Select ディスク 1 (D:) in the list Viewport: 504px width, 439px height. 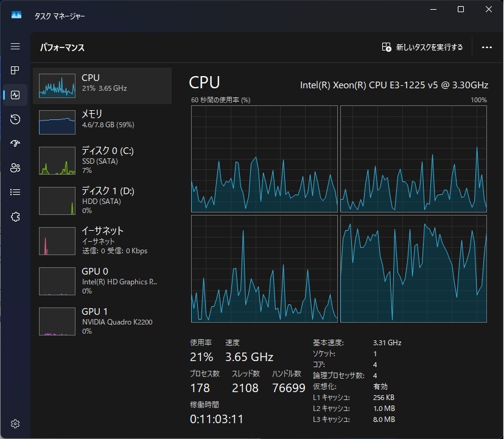[x=102, y=200]
